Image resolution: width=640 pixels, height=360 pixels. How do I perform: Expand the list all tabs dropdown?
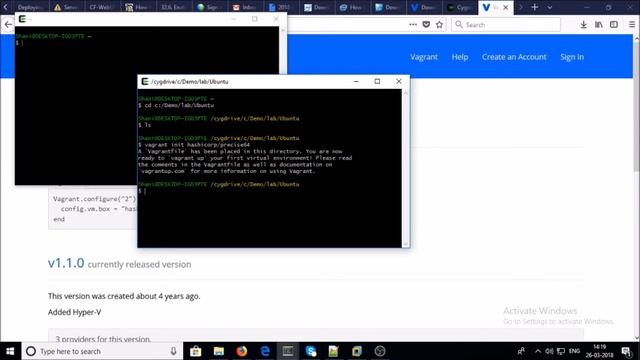[x=550, y=7]
